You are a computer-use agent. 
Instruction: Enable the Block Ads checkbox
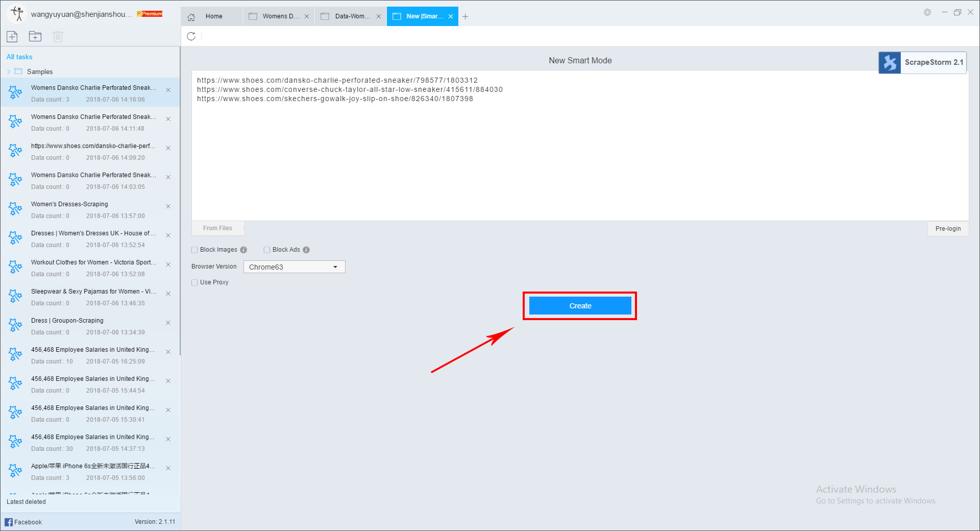pyautogui.click(x=267, y=250)
